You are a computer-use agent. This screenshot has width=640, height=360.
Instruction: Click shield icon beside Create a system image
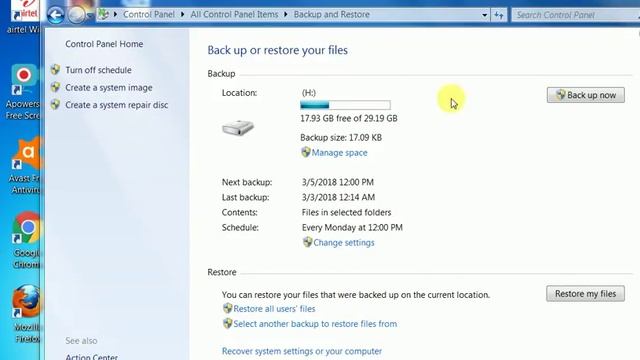[x=56, y=87]
